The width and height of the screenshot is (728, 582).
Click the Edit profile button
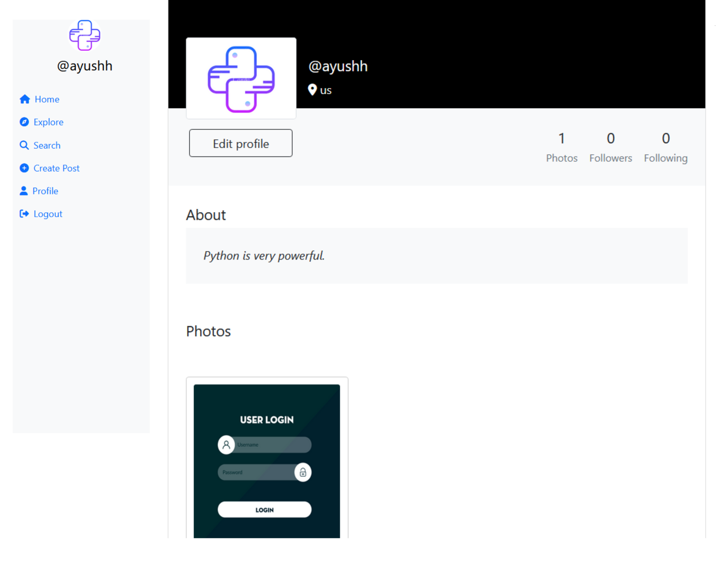point(241,143)
